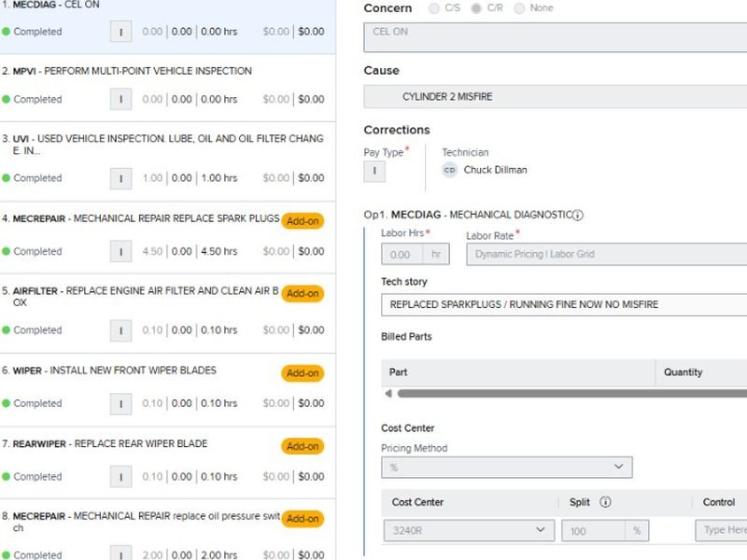Click Add-on badge on spark plugs operation
Image resolution: width=747 pixels, height=560 pixels.
[x=303, y=221]
